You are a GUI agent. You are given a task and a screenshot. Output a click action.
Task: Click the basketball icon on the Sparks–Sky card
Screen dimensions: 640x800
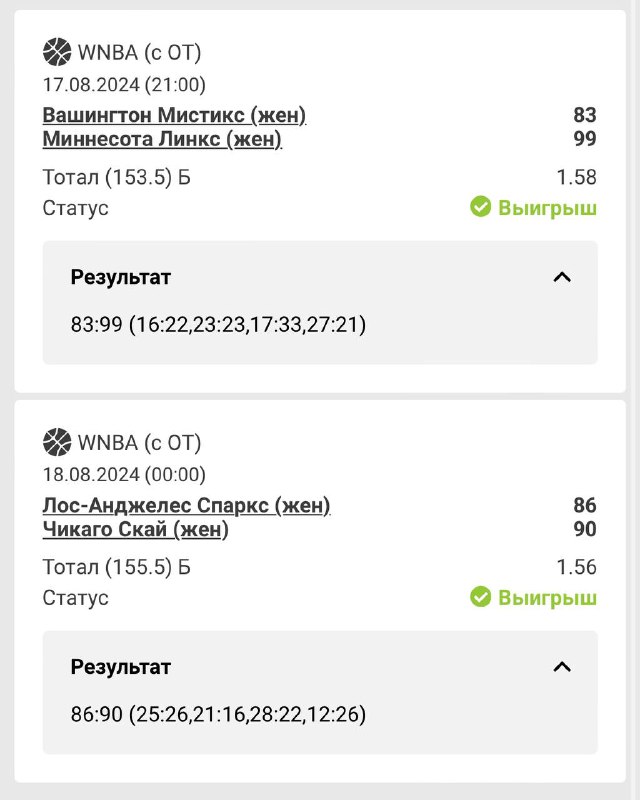[x=57, y=442]
